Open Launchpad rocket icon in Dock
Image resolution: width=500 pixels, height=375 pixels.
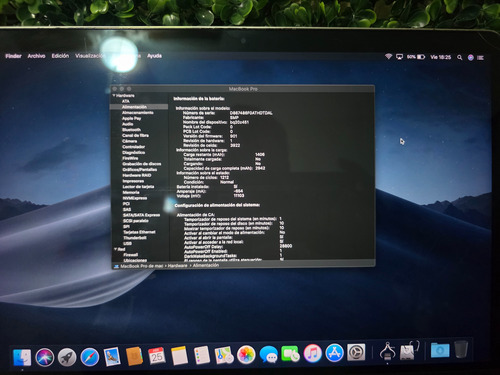[x=67, y=357]
